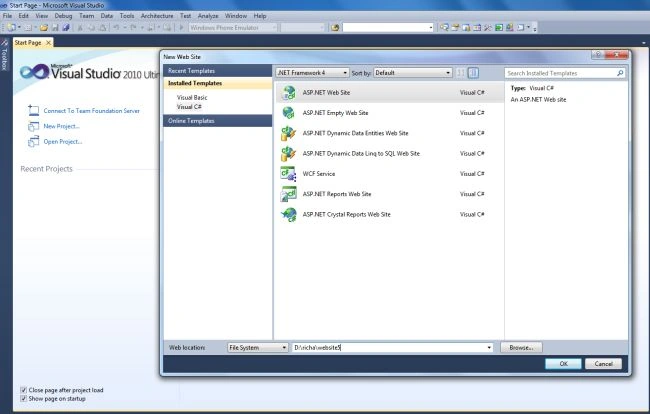Open the Tools menu

[126, 16]
